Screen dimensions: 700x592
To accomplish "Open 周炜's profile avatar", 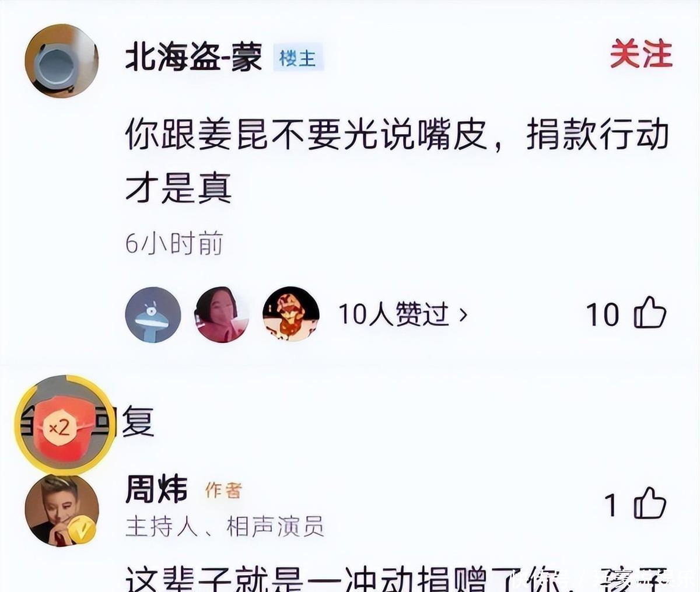I will point(61,511).
